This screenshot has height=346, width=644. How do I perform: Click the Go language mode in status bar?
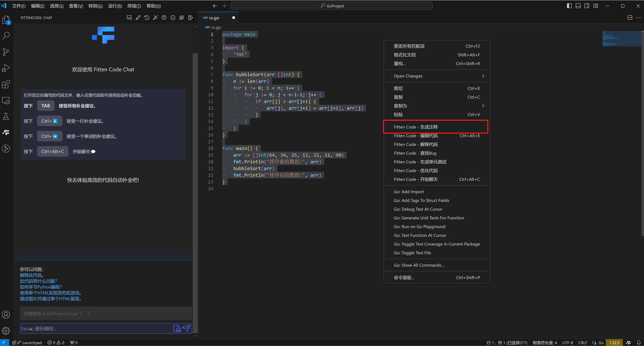click(601, 342)
